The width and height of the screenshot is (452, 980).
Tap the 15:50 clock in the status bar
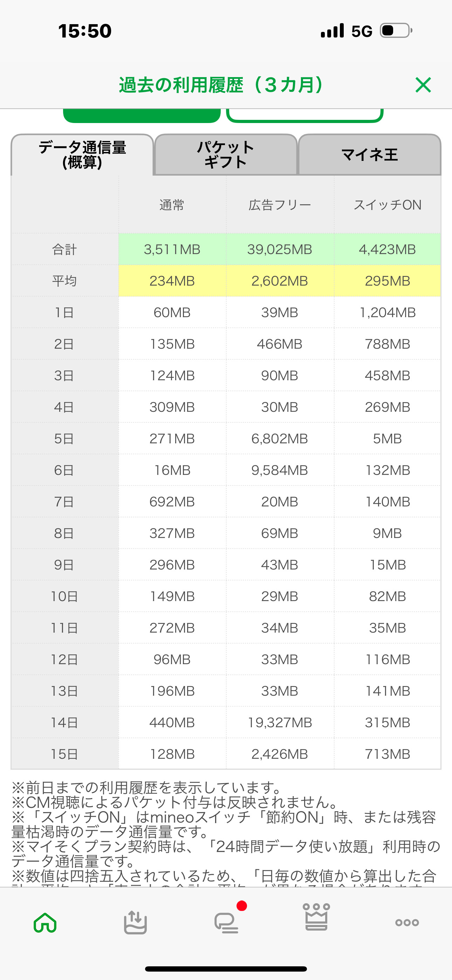tap(85, 31)
